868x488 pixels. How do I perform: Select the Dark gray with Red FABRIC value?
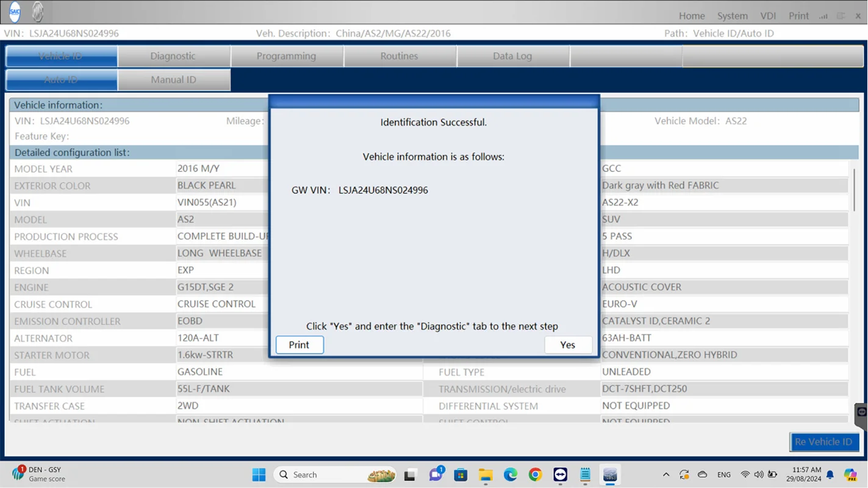pyautogui.click(x=661, y=185)
